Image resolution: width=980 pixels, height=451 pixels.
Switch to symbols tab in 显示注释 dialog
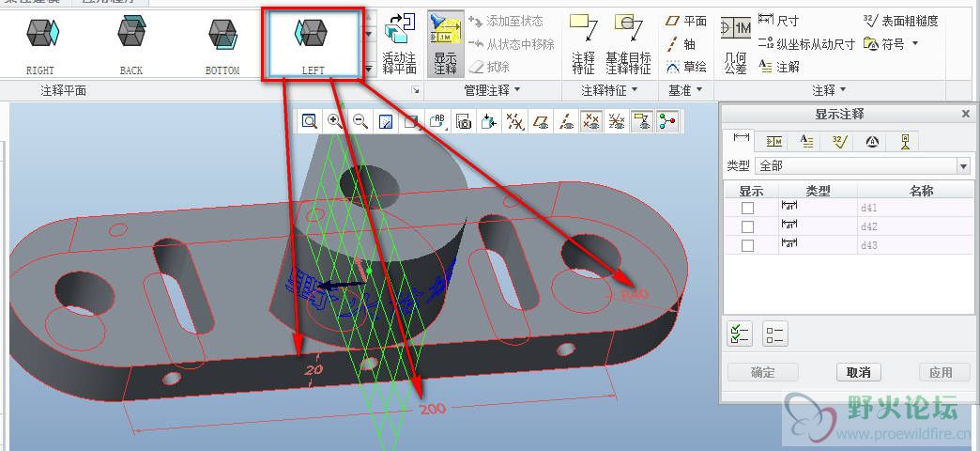click(x=872, y=141)
